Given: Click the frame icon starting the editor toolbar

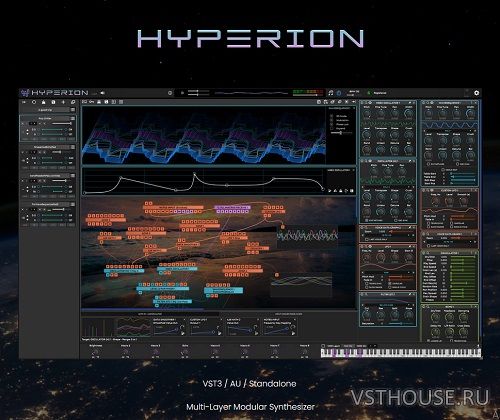Looking at the screenshot, I should 85,102.
